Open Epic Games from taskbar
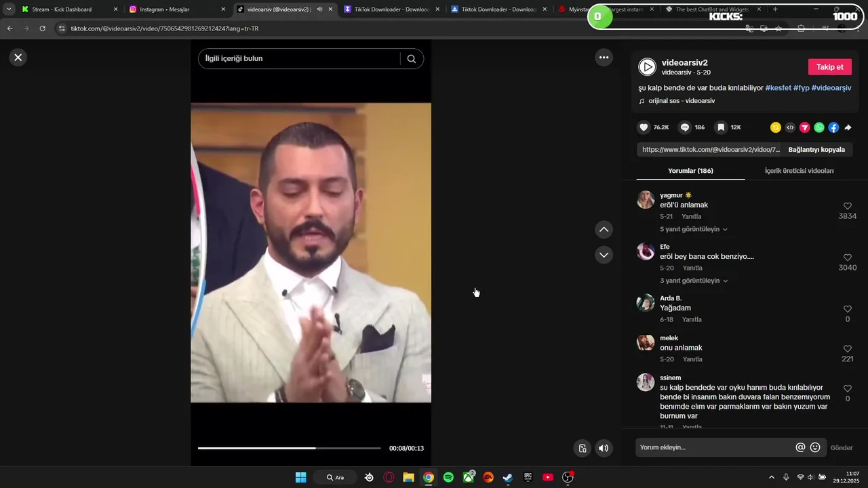Image resolution: width=868 pixels, height=488 pixels. coord(528,477)
